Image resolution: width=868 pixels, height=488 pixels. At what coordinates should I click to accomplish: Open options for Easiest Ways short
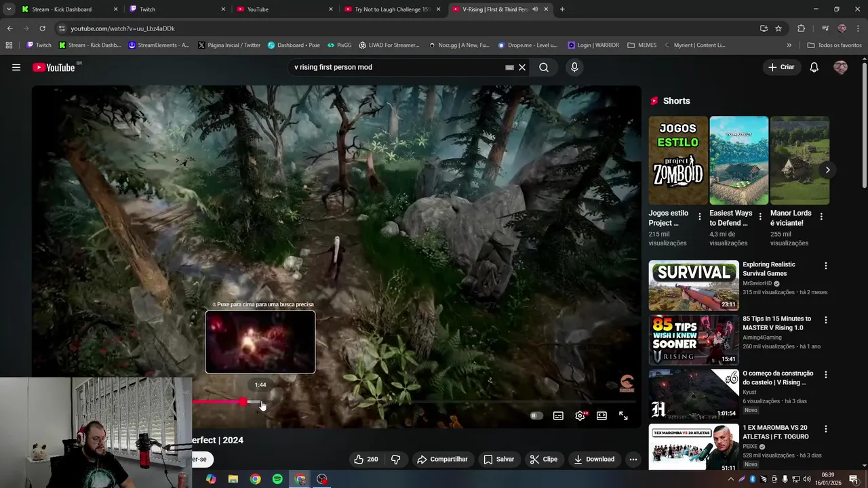760,217
